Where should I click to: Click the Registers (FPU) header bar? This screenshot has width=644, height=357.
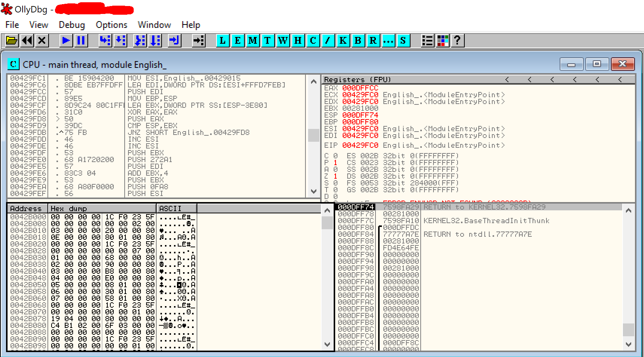[478, 80]
